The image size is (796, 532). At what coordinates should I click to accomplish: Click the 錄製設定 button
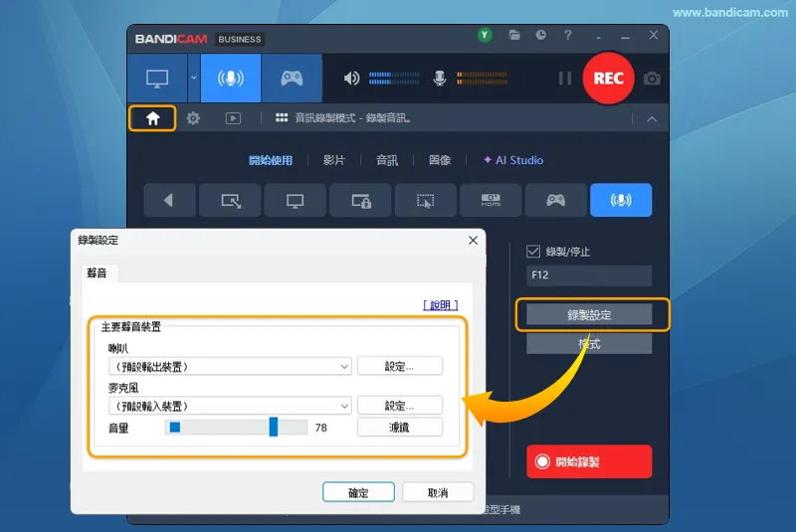589,315
